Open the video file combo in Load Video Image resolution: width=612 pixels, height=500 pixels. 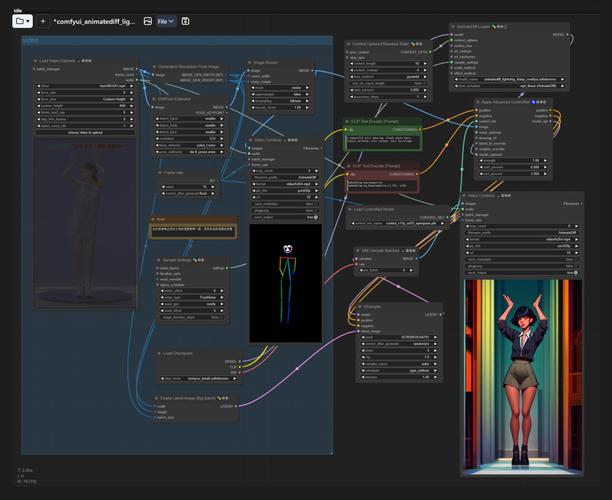[x=85, y=86]
